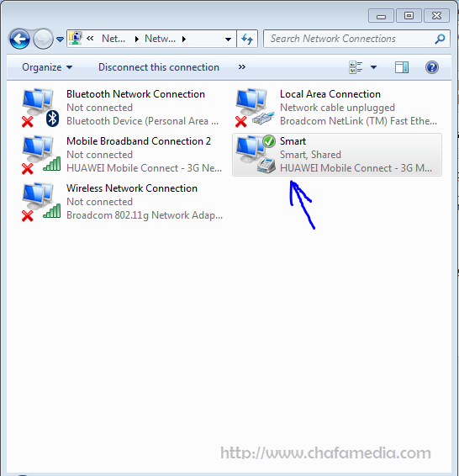The height and width of the screenshot is (476, 459).
Task: Click the Bluetooth Network Connection name
Action: (x=135, y=94)
